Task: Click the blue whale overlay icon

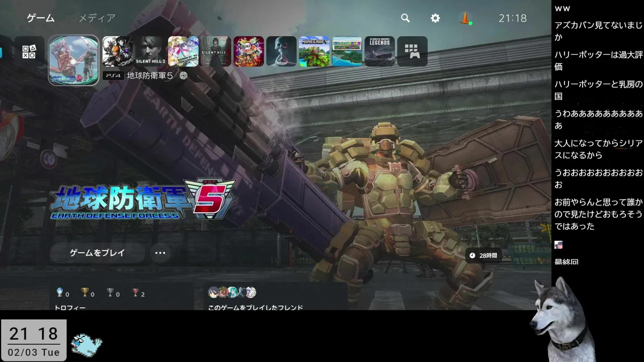Action: point(87,345)
